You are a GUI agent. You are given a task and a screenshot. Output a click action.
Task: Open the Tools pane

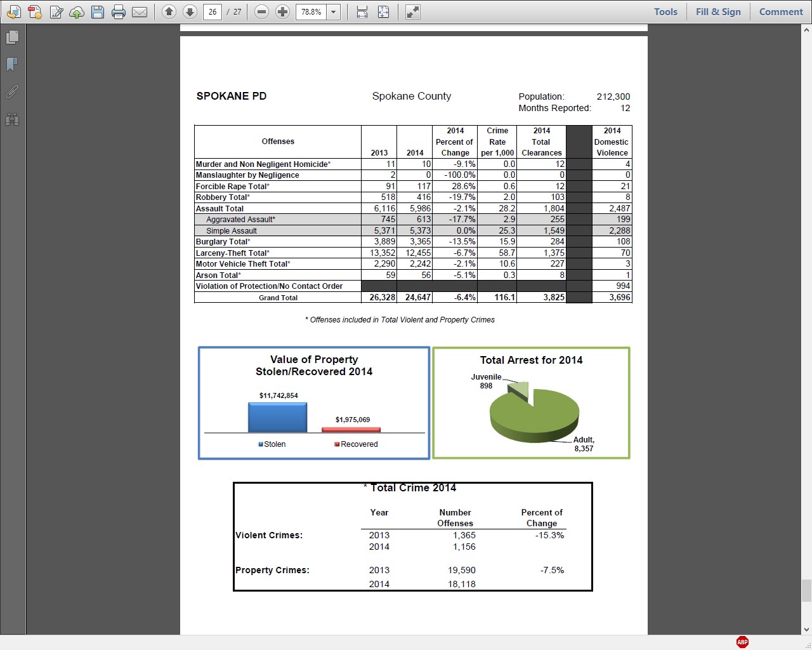(x=665, y=11)
